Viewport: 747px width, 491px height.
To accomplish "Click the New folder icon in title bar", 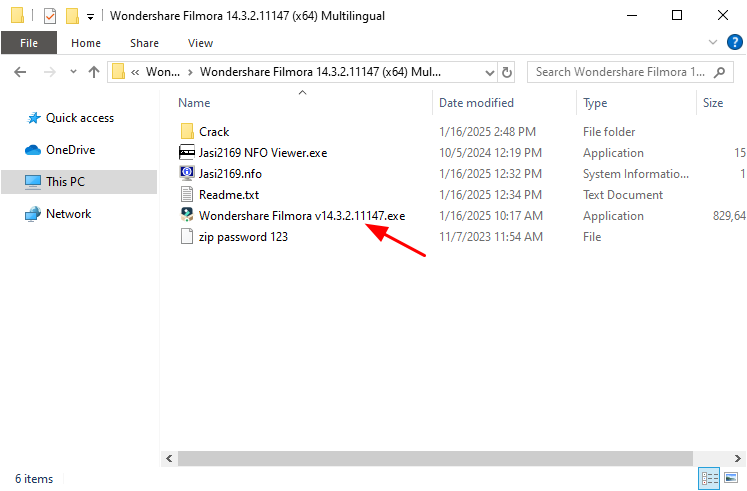I will tap(72, 16).
